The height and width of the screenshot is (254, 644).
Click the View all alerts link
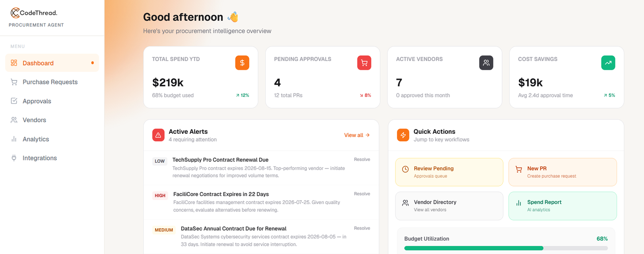[357, 135]
